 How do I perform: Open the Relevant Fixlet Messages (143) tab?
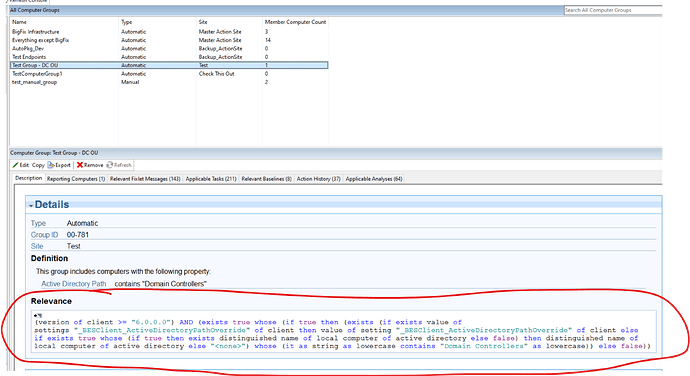[x=145, y=179]
